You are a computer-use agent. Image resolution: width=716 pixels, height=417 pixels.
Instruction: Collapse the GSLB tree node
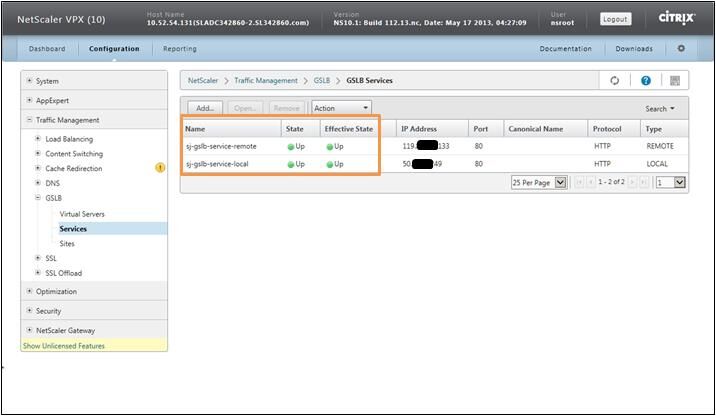tap(38, 198)
